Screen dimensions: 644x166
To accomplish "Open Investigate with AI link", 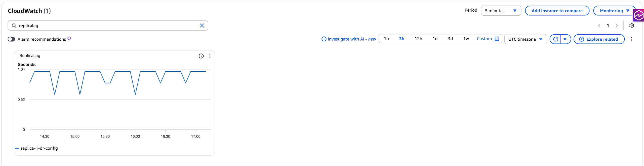I will 349,39.
